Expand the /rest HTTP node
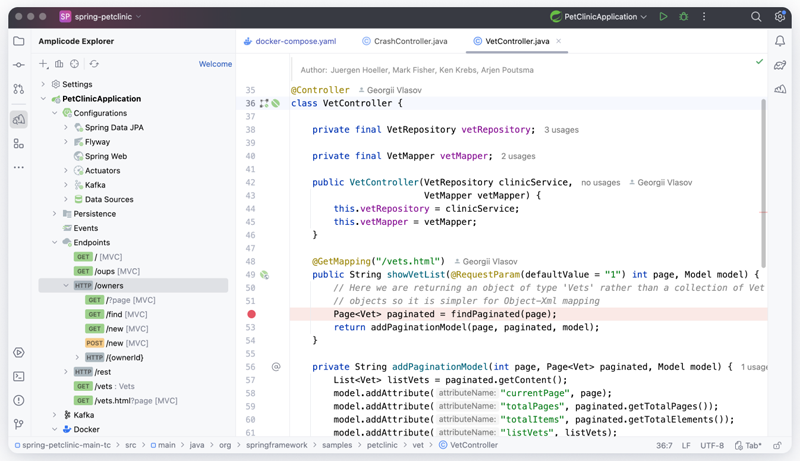The height and width of the screenshot is (461, 800). tap(66, 372)
